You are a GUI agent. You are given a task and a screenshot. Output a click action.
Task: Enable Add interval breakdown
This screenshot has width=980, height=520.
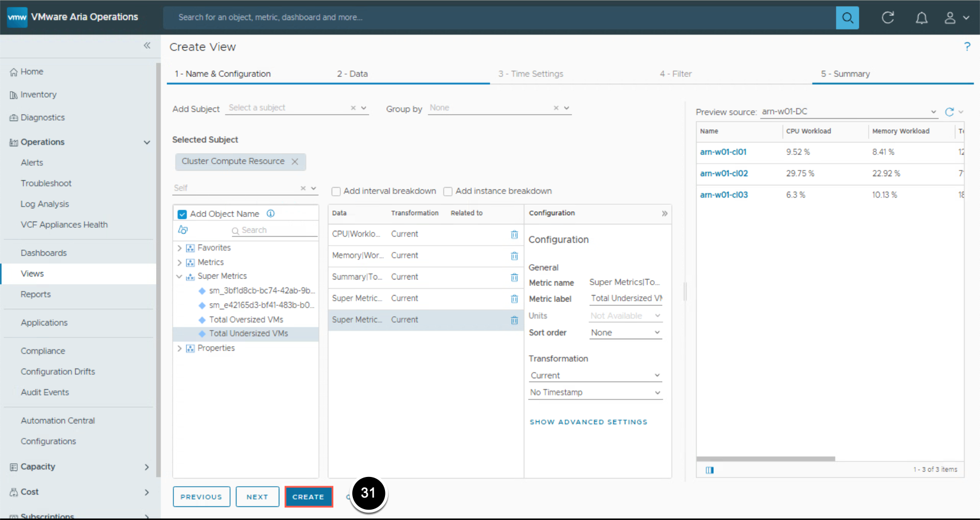(x=336, y=191)
